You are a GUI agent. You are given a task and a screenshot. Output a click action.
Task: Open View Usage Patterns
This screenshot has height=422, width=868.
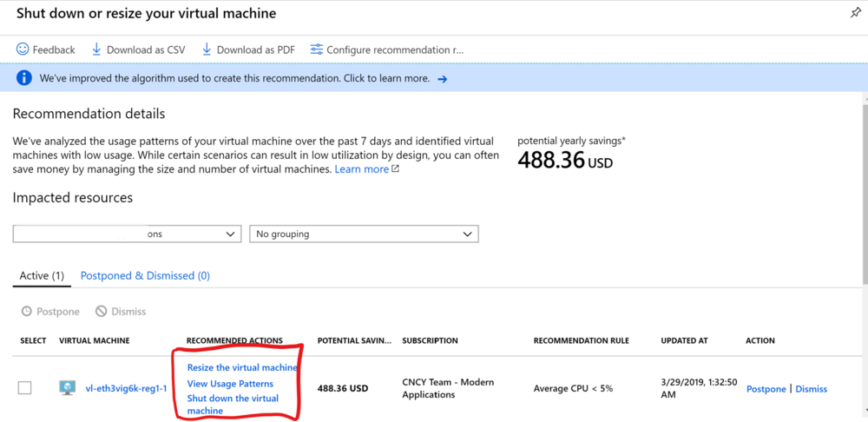[230, 383]
